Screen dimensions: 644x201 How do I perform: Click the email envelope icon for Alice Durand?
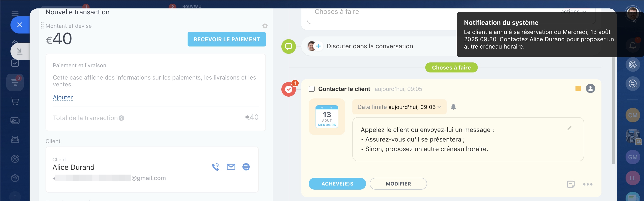(231, 167)
